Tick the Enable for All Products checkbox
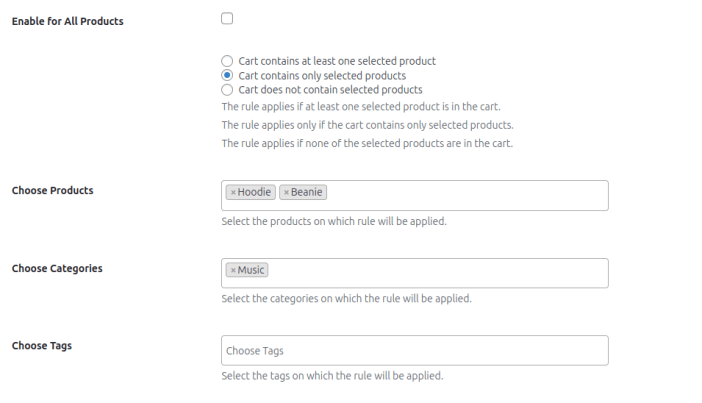This screenshot has width=702, height=403. 227,19
